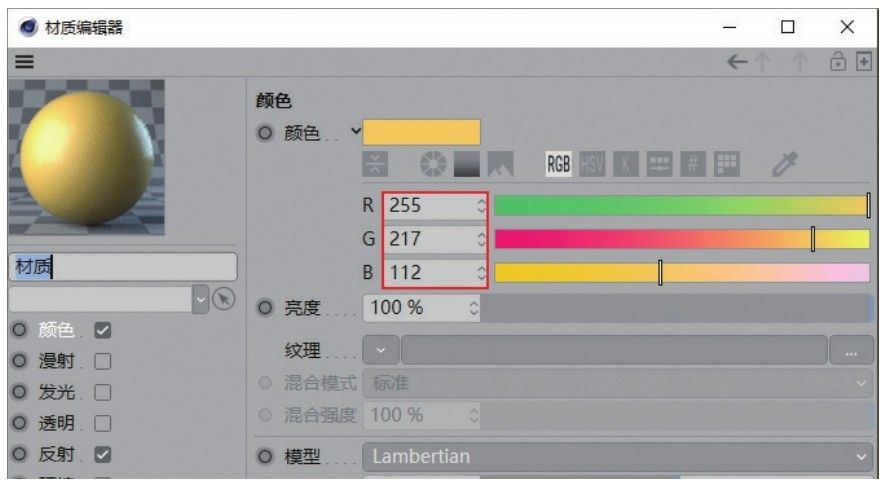
Task: Click the yellow color swatch
Action: [x=422, y=132]
